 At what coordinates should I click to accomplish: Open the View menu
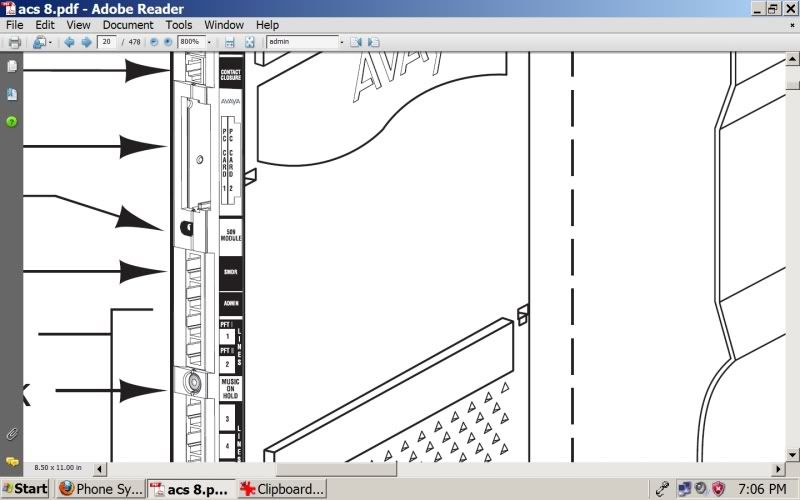(x=79, y=25)
